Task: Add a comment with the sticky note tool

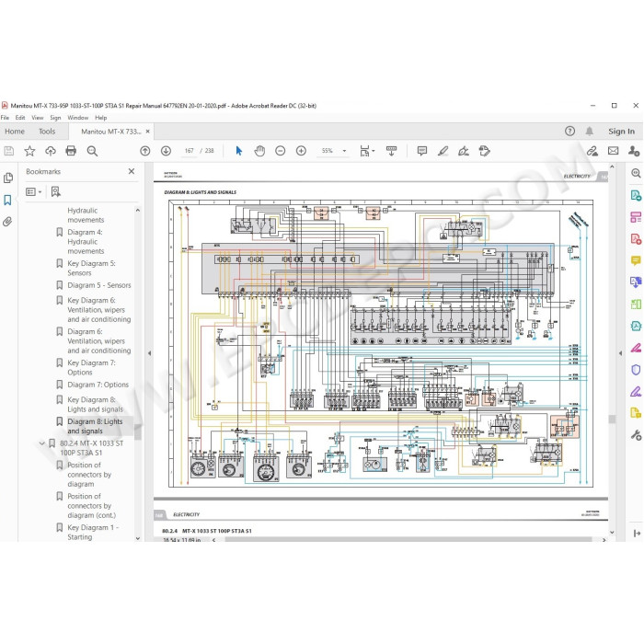Action: 421,151
